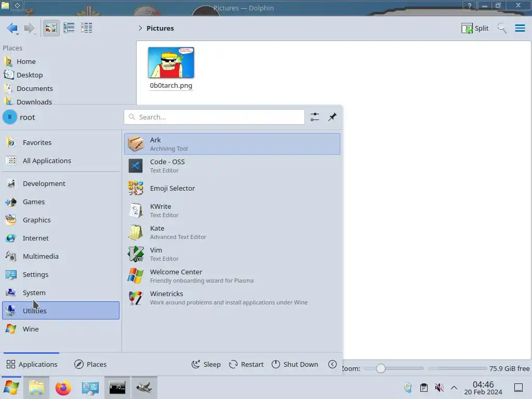Open file manager from taskbar
532x399 pixels.
click(36, 388)
